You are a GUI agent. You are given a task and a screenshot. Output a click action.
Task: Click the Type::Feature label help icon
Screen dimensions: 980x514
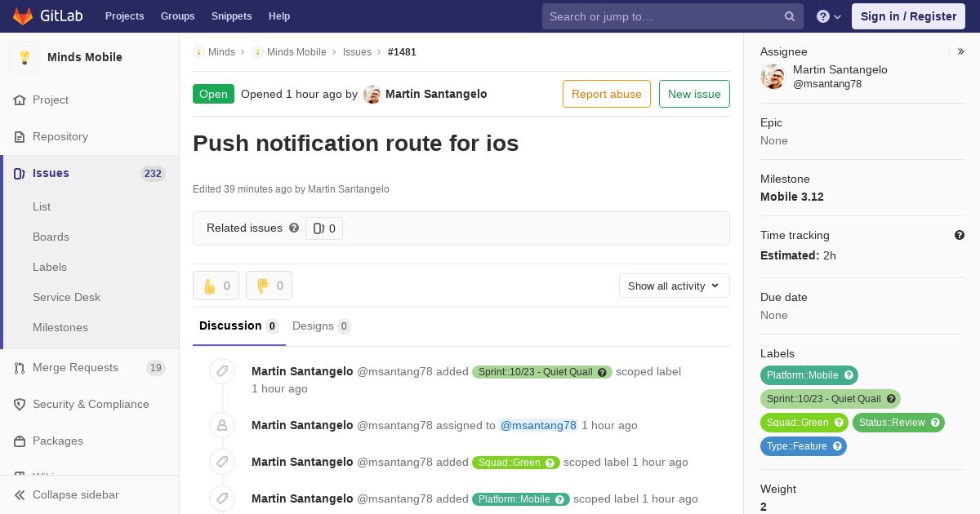pyautogui.click(x=837, y=446)
